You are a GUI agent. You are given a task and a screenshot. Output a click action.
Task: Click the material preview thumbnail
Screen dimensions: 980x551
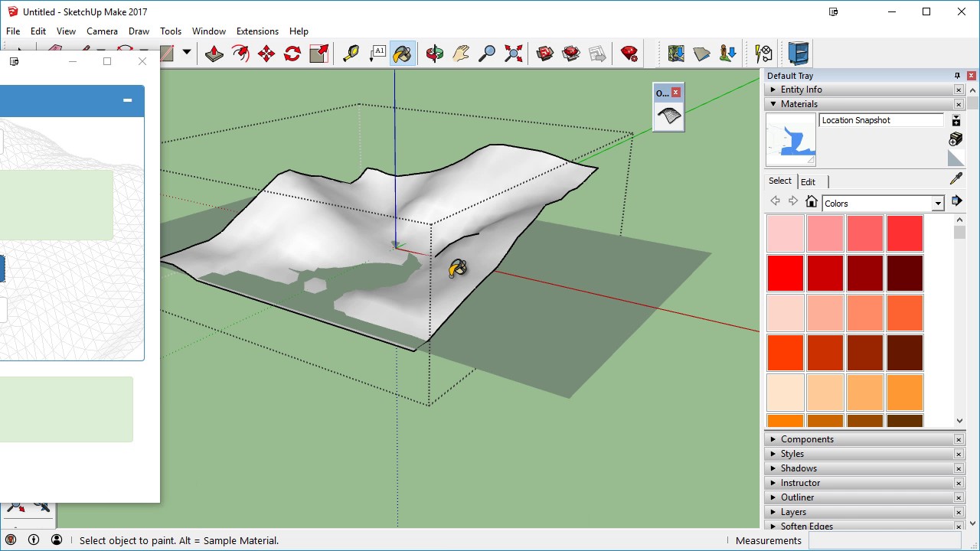(x=791, y=139)
